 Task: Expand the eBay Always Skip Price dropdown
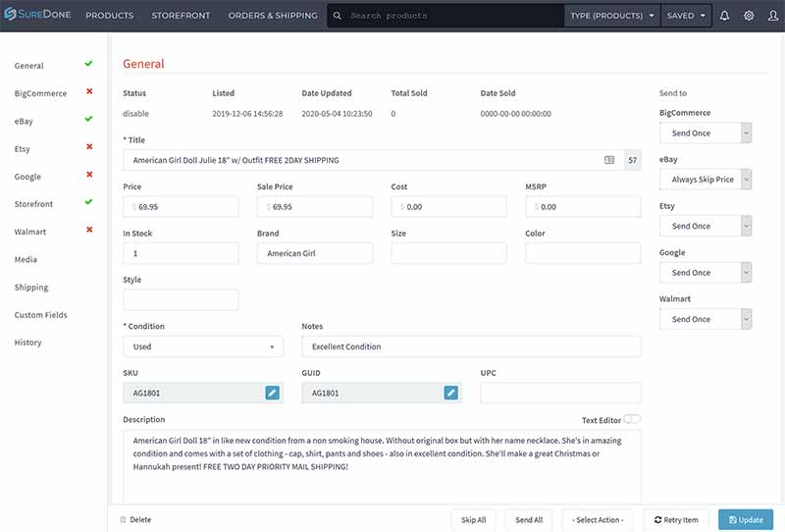point(706,180)
